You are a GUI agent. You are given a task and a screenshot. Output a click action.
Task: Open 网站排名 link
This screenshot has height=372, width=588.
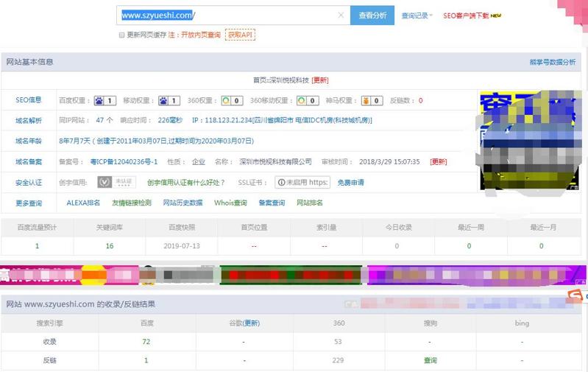(309, 203)
